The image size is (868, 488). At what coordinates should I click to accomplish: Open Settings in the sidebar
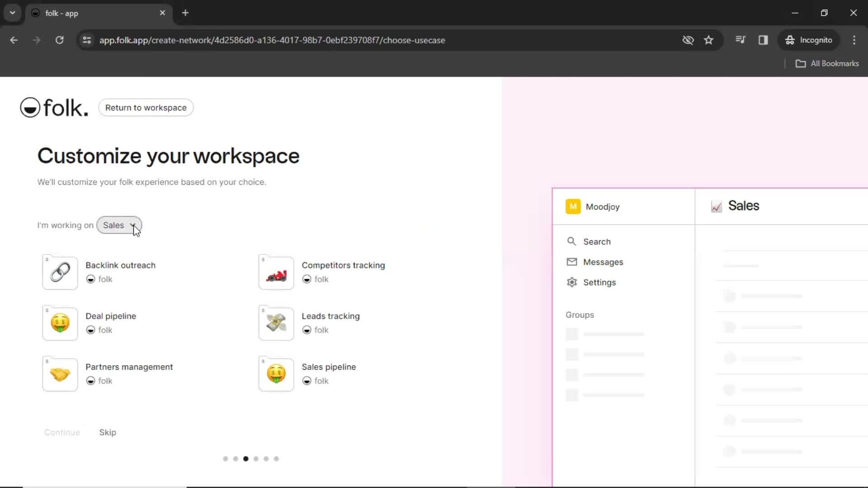[599, 282]
